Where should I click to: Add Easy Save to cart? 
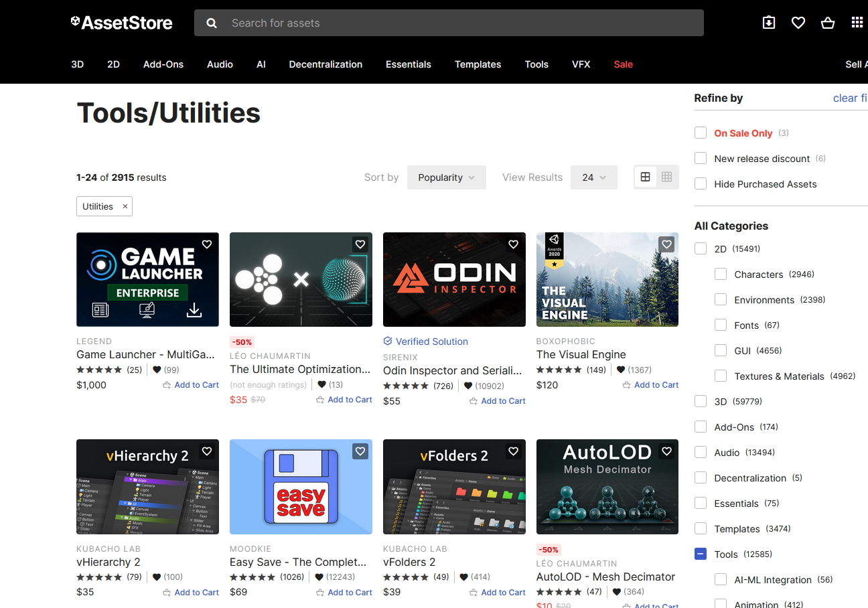(x=344, y=593)
